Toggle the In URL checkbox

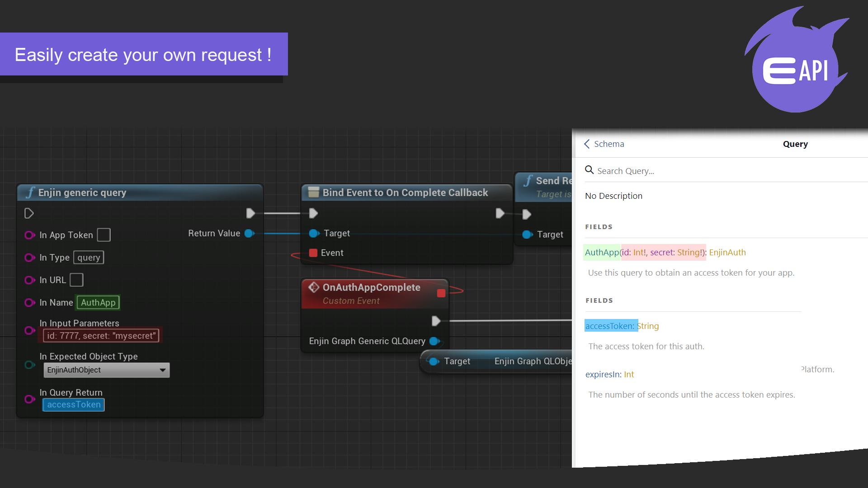(77, 280)
